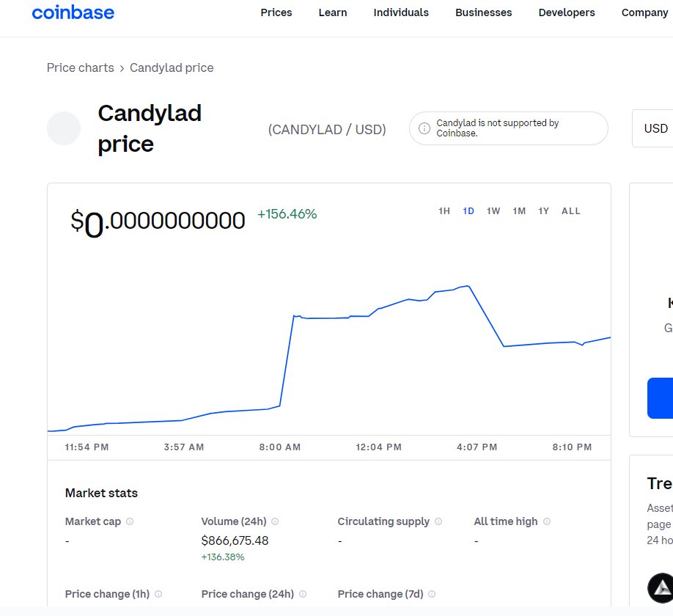This screenshot has width=673, height=616.
Task: Click the chart peak before 4:07 PM
Action: [x=468, y=286]
